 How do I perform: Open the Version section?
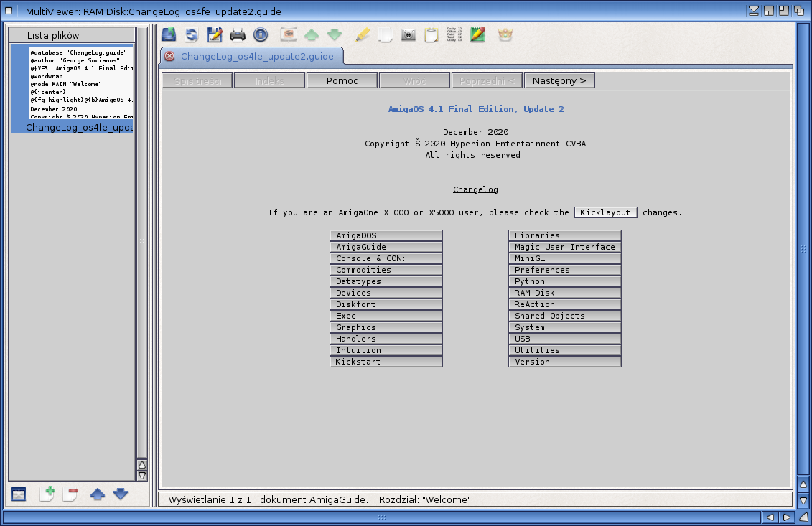(564, 362)
